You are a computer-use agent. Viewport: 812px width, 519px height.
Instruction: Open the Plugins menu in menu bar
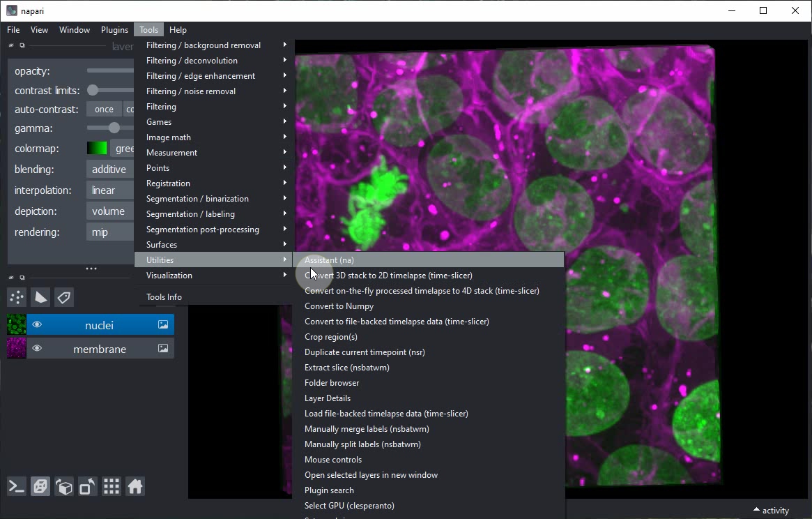114,30
